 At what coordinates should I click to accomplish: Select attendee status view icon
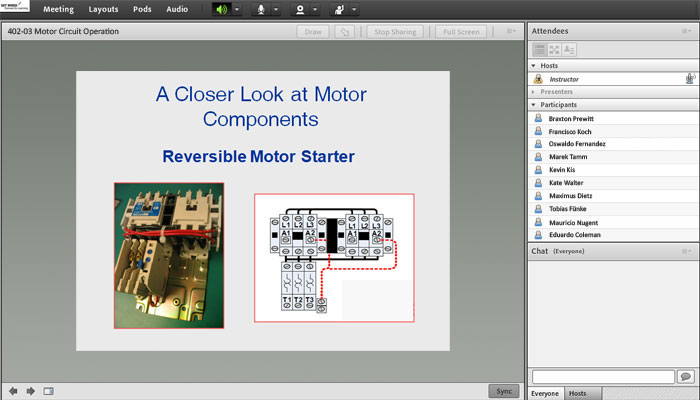tap(569, 49)
